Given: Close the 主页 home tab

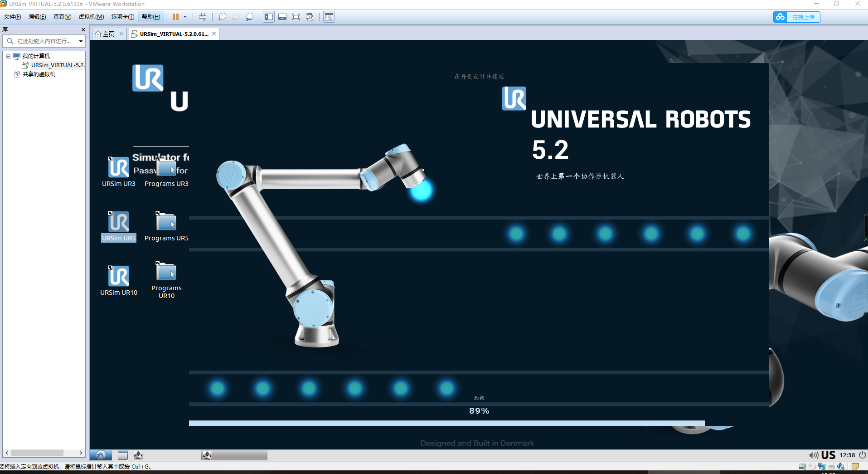Looking at the screenshot, I should 121,34.
